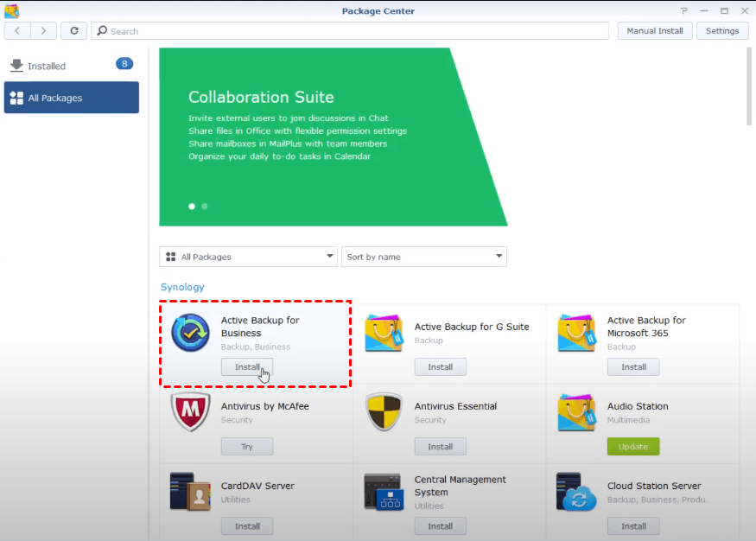756x541 pixels.
Task: Open the Manual Install dialog
Action: click(654, 31)
